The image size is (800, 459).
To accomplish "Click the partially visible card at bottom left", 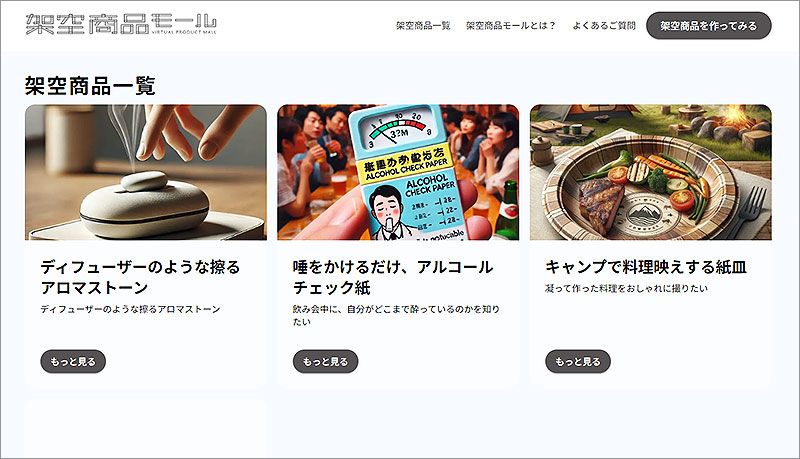I will pyautogui.click(x=146, y=428).
